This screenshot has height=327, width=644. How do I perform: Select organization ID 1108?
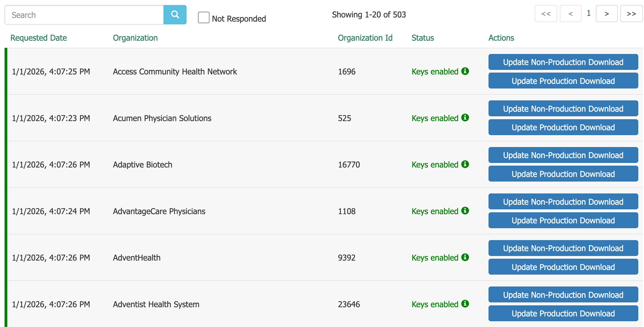click(x=347, y=211)
